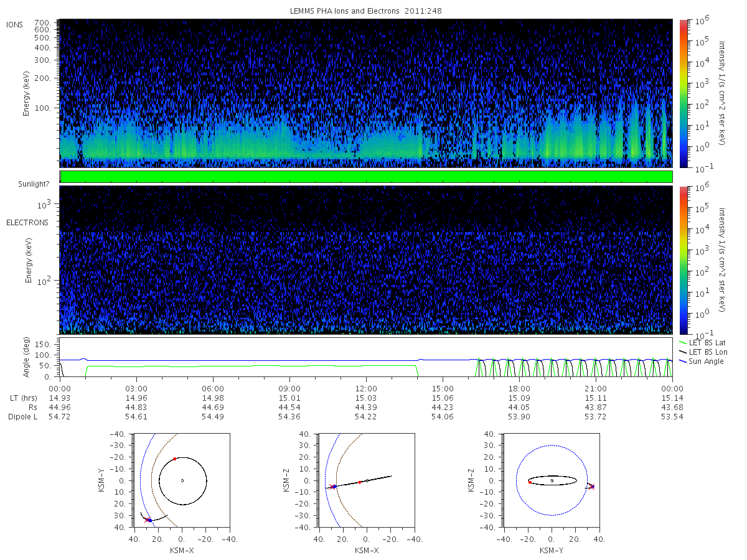Click the red dot in KSM-X/KSM-Y plot
This screenshot has height=560, width=747.
(175, 459)
